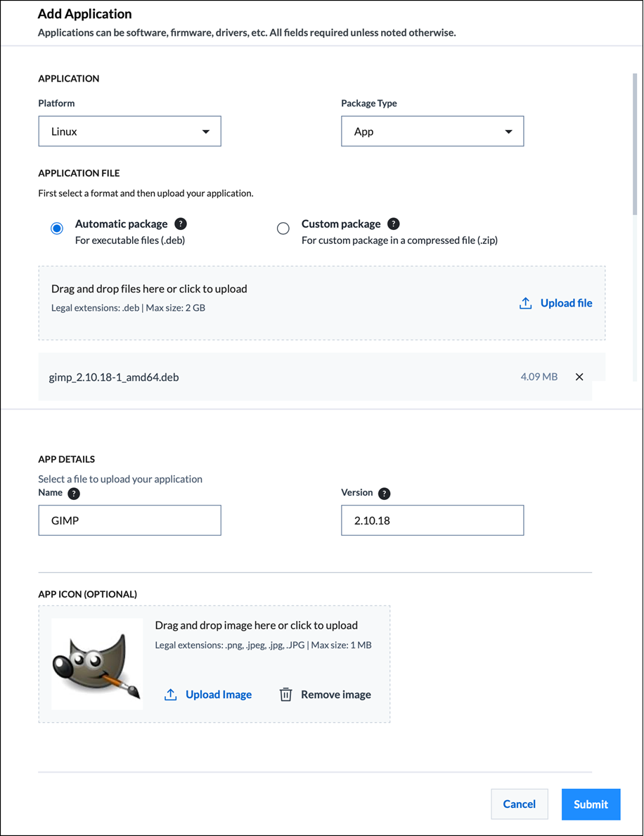The height and width of the screenshot is (836, 644).
Task: Open the Package Type dropdown showing App
Action: 432,131
